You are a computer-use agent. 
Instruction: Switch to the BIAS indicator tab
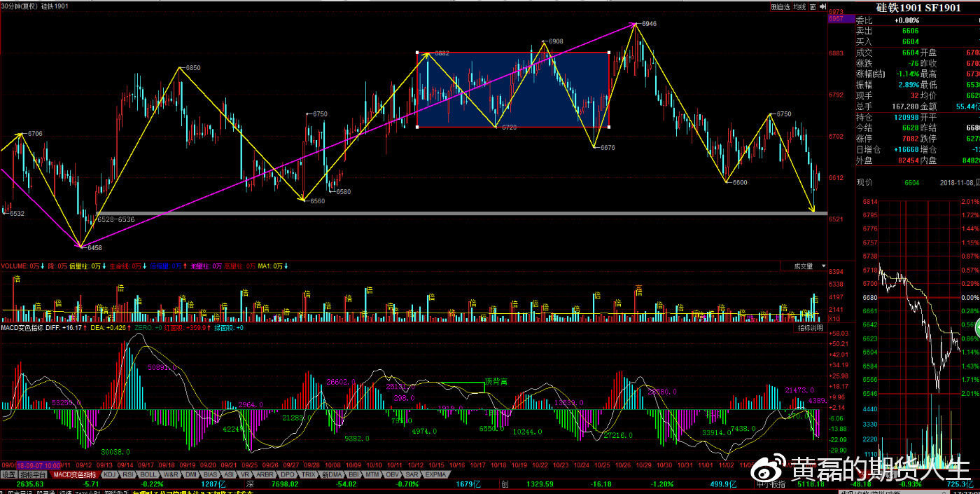210,474
